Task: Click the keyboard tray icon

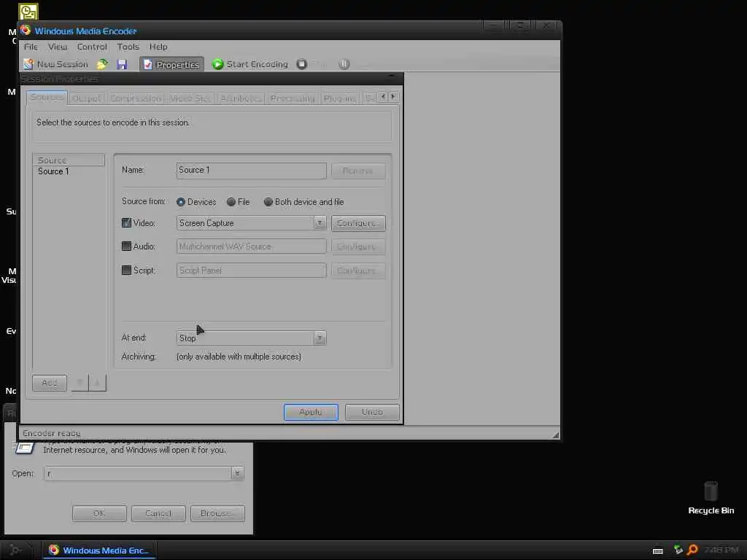Action: click(x=658, y=551)
